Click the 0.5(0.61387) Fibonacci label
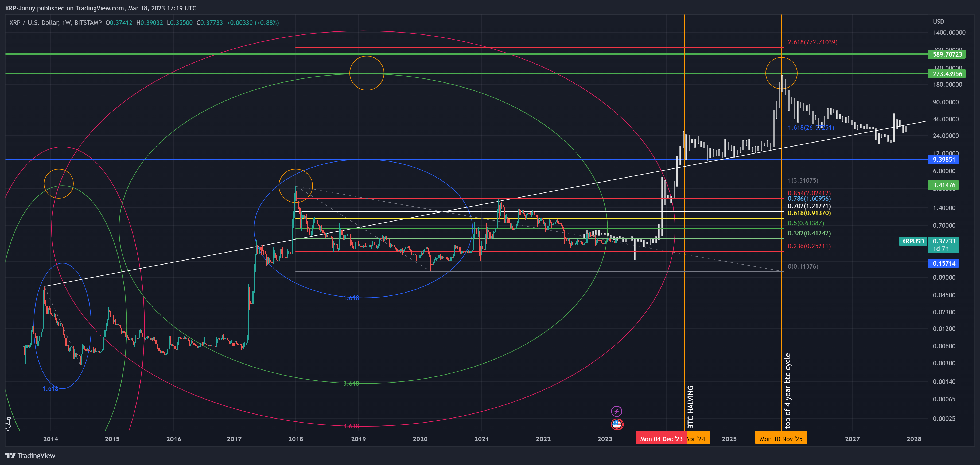This screenshot has width=980, height=465. coord(806,223)
